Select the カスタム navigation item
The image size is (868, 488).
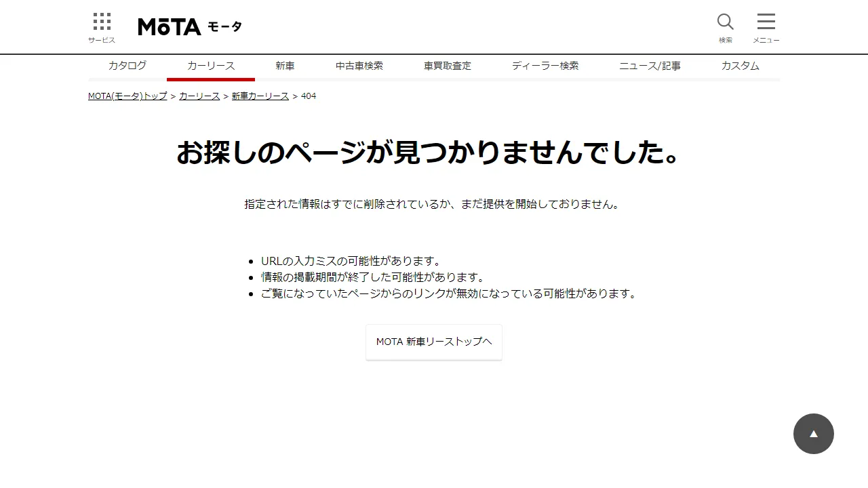pos(740,66)
